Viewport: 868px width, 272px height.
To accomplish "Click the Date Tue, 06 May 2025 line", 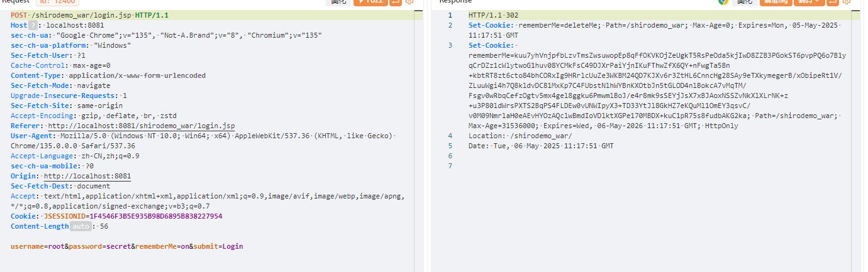I will click(542, 146).
